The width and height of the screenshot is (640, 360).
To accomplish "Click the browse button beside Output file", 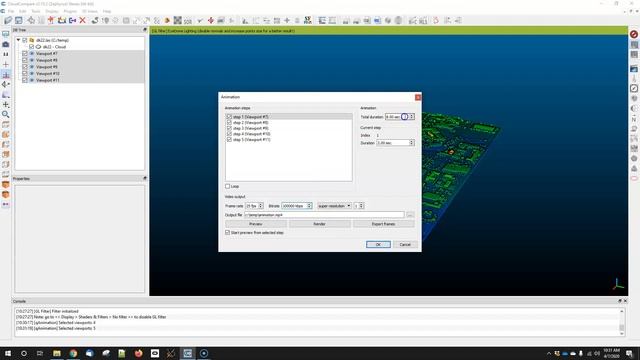I will [410, 215].
